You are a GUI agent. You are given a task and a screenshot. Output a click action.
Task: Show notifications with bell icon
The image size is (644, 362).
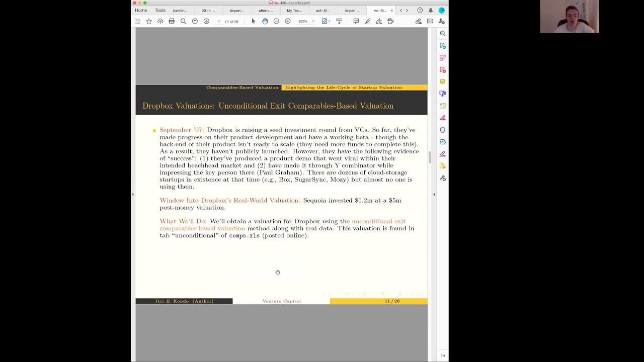pyautogui.click(x=431, y=10)
